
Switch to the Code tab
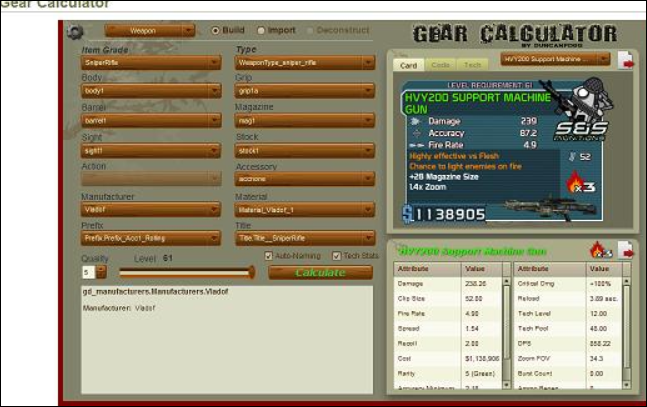440,65
